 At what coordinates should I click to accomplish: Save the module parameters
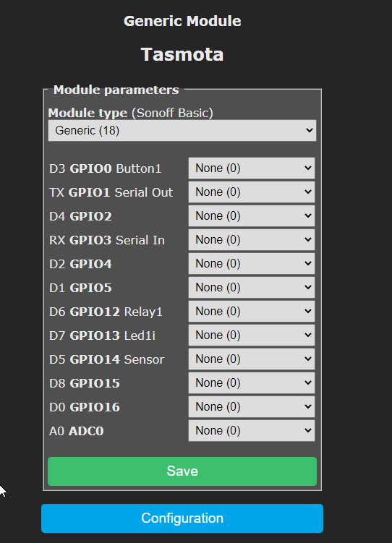182,471
